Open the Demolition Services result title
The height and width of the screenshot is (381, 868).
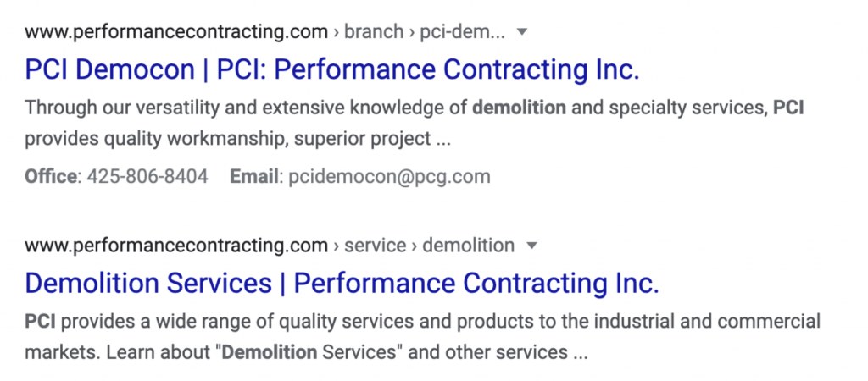click(342, 283)
